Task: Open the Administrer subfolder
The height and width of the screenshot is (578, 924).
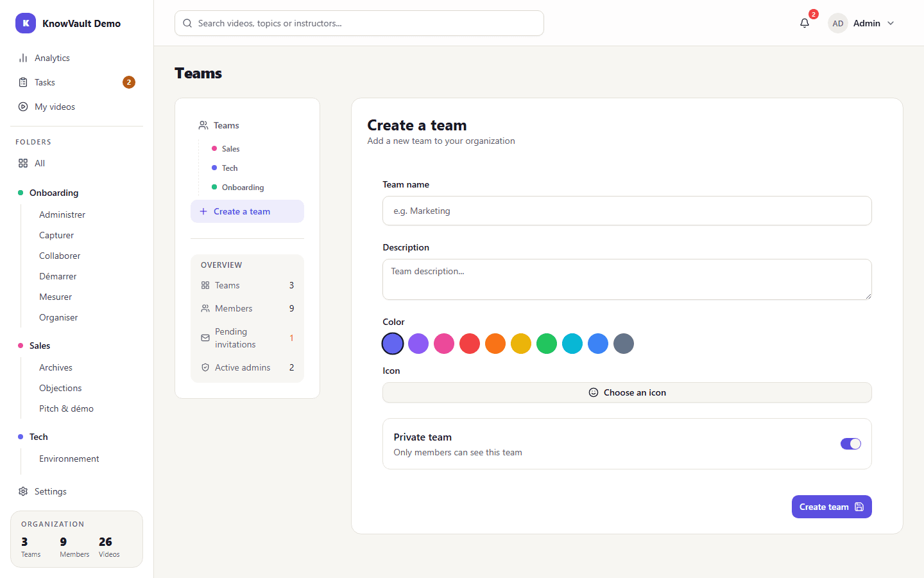Action: (x=62, y=215)
